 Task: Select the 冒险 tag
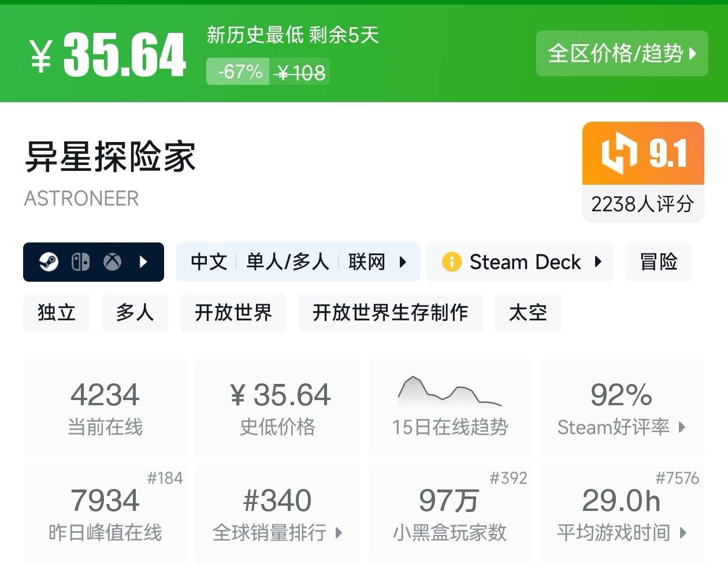coord(659,262)
